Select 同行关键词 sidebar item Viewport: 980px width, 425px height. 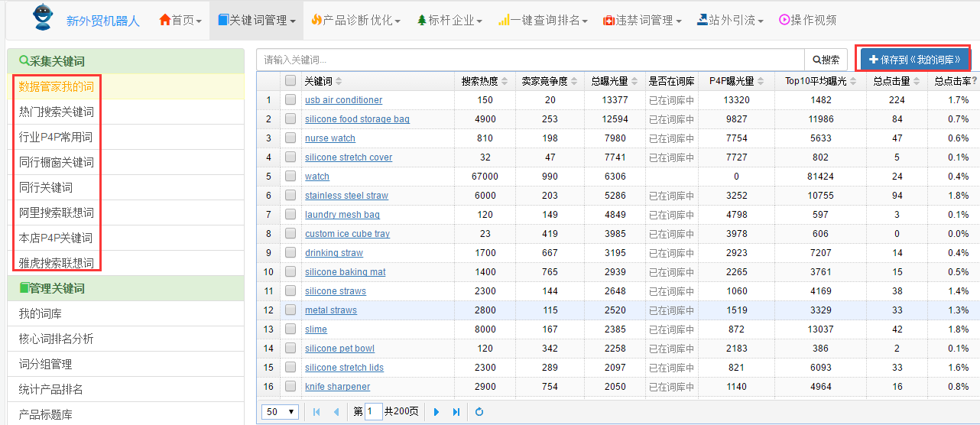point(126,188)
